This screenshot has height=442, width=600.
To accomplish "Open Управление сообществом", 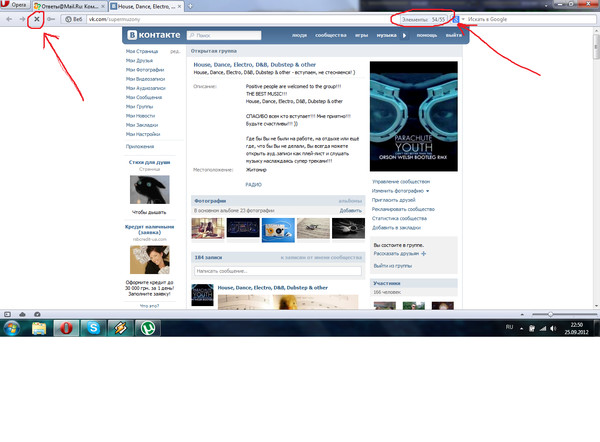I will [401, 181].
